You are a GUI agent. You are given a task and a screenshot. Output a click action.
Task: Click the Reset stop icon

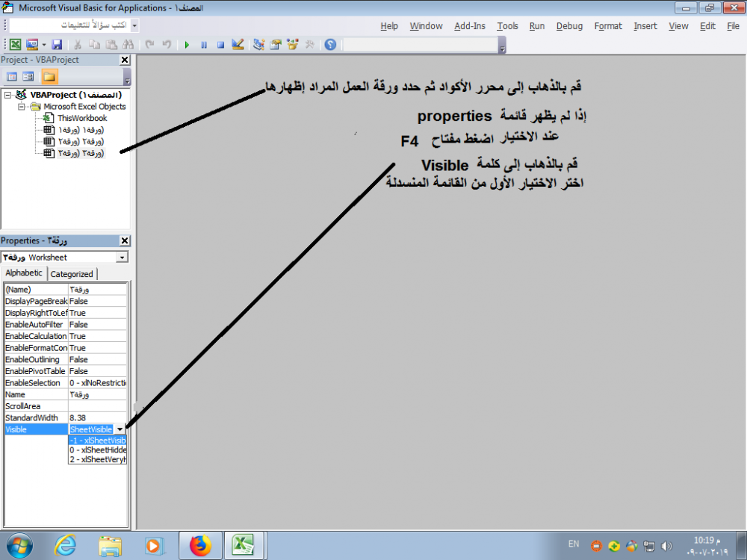[x=220, y=45]
